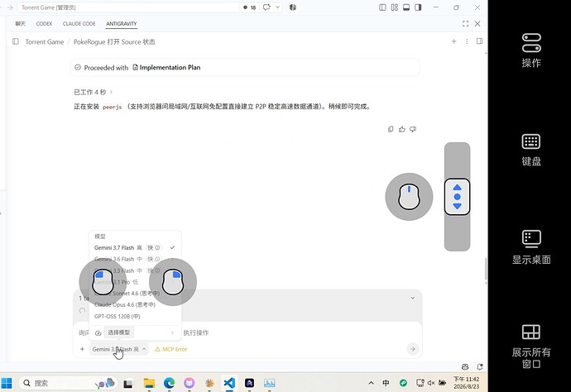Click the forward navigation arrow
The image size is (571, 392).
tap(10, 7)
